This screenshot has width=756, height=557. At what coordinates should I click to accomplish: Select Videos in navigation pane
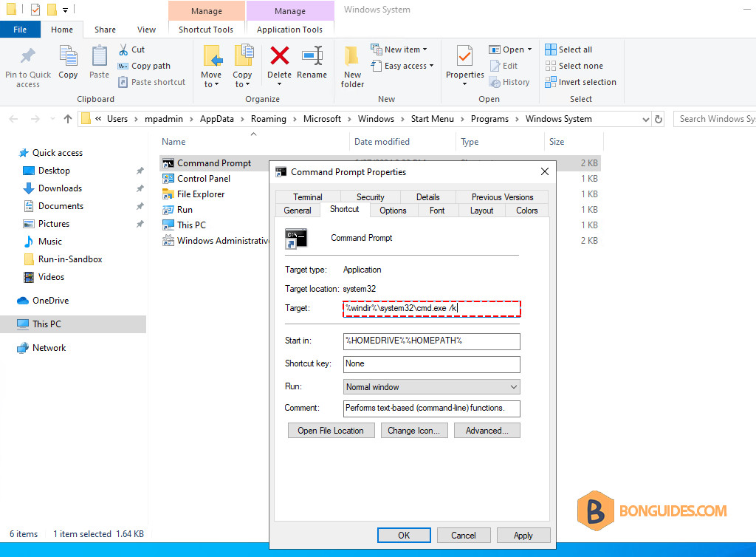pyautogui.click(x=51, y=277)
